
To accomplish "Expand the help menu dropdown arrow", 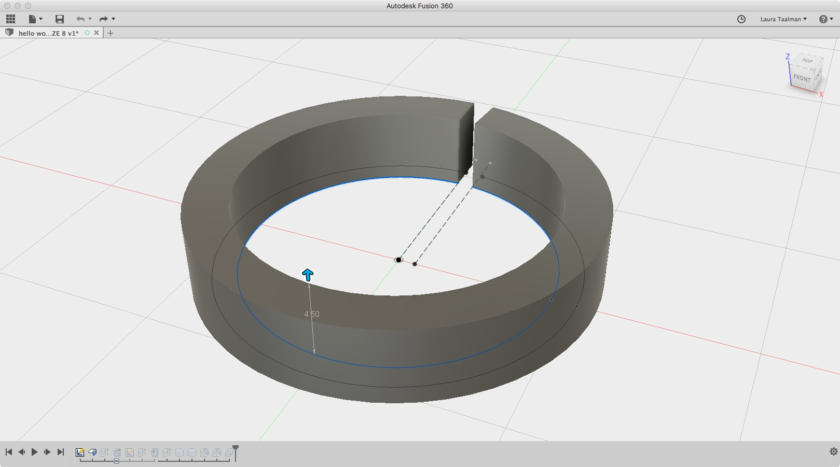I will [x=831, y=19].
